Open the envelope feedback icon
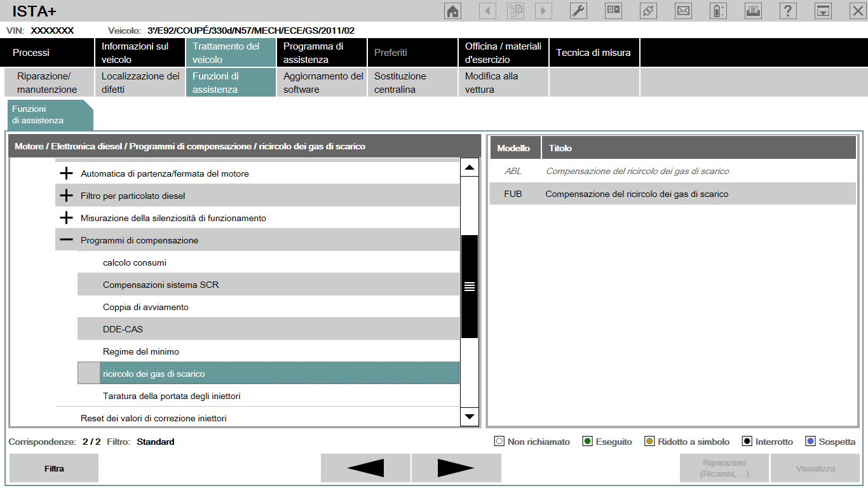Viewport: 868px width, 488px height. [x=683, y=10]
